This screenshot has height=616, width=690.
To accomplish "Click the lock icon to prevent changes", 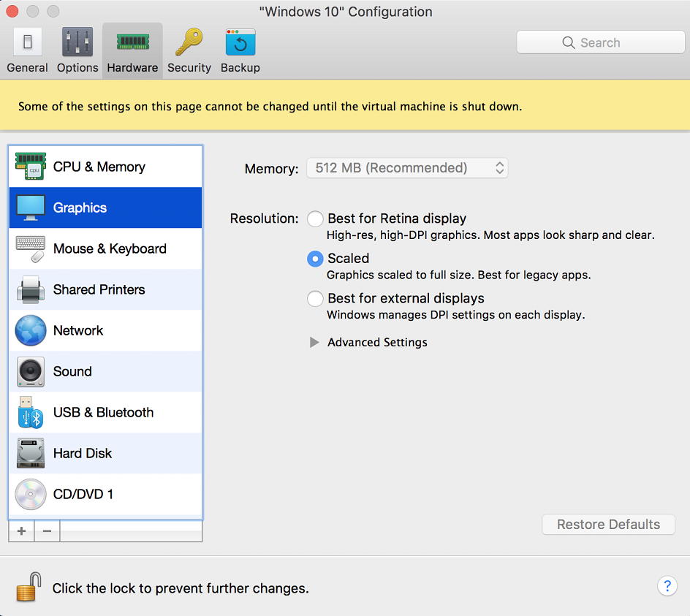I will (29, 587).
